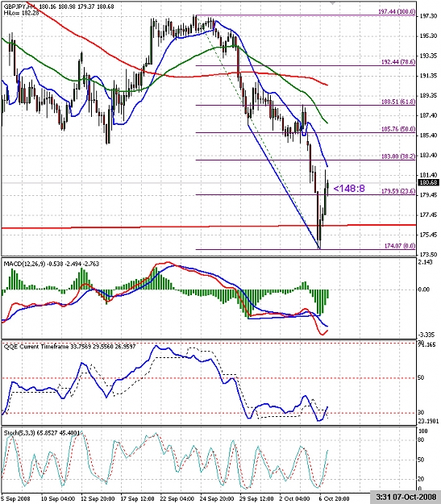
Task: Click the 29 Sep 12:00 date label
Action: click(x=256, y=499)
